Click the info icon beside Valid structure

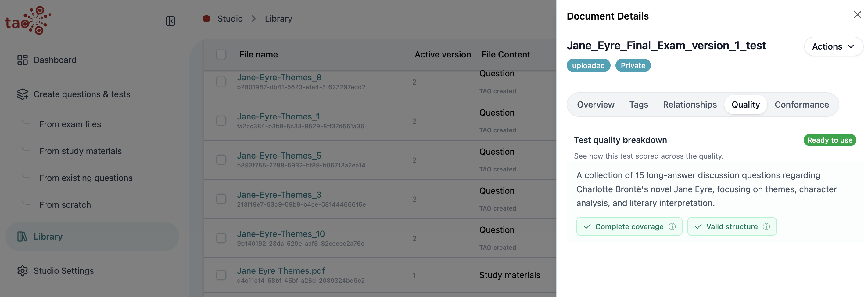pos(766,226)
